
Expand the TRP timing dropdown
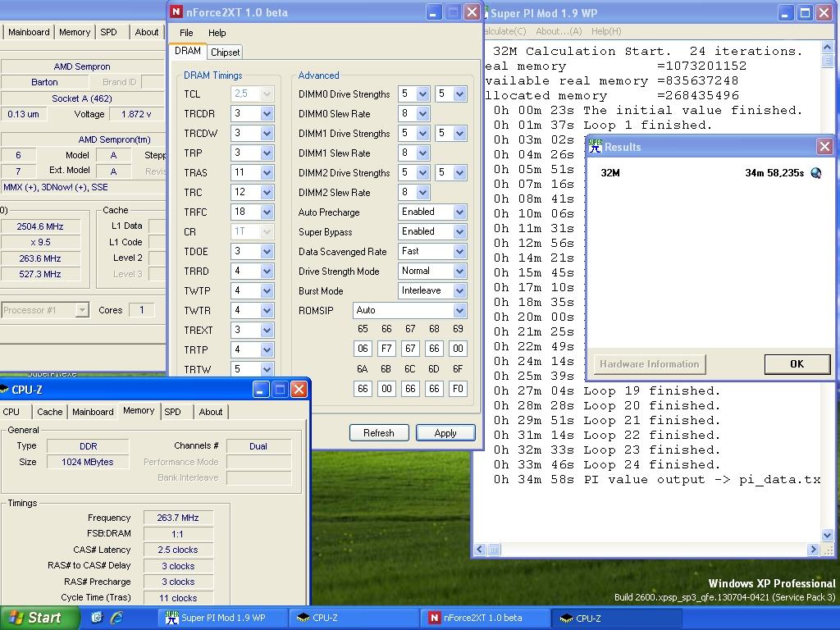[267, 153]
